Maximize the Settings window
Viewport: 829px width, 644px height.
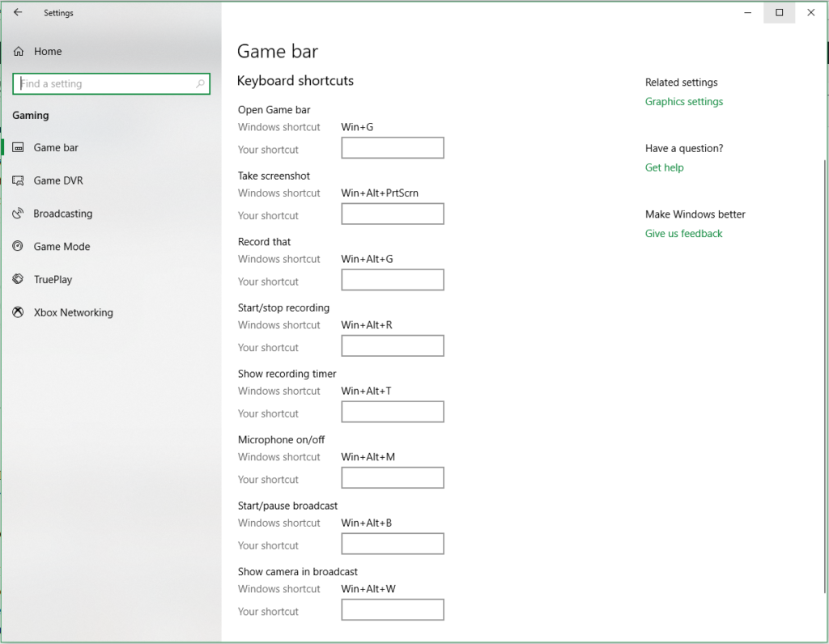coord(779,13)
